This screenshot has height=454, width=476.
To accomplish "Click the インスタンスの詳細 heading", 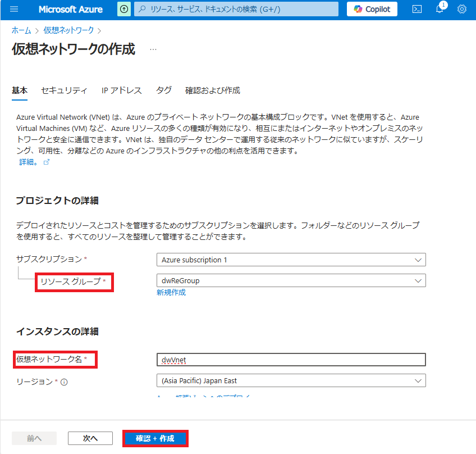I will point(57,332).
